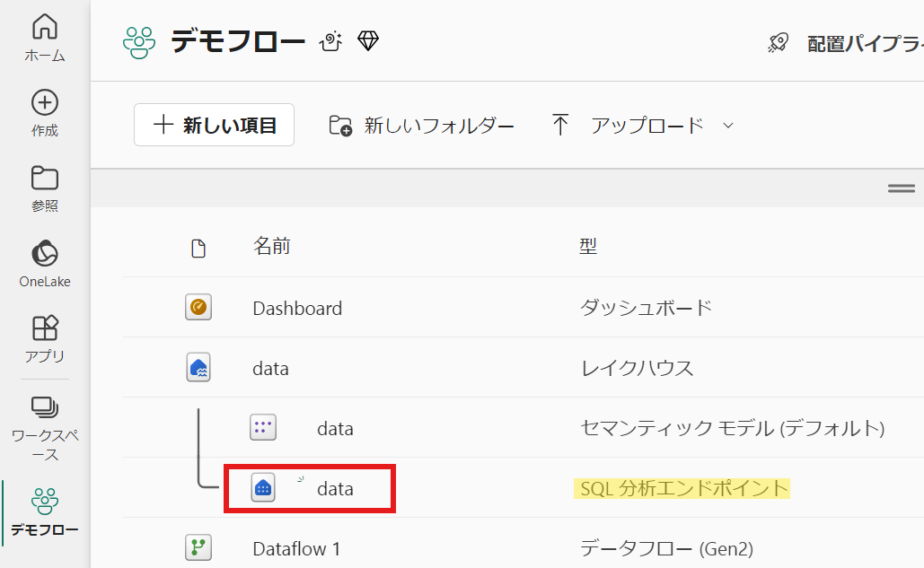This screenshot has width=924, height=568.
Task: Open the ワークスペース sidebar item
Action: coord(45,430)
